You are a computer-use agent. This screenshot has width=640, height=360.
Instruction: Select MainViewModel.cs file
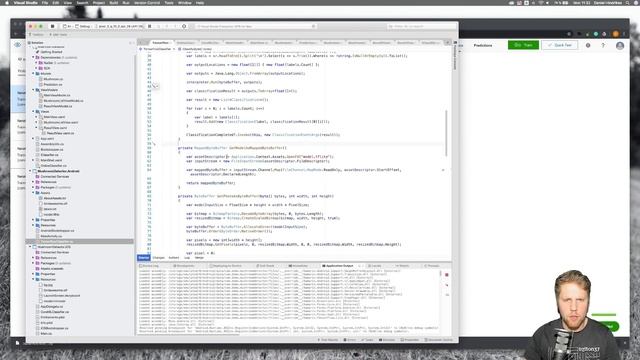pyautogui.click(x=57, y=95)
